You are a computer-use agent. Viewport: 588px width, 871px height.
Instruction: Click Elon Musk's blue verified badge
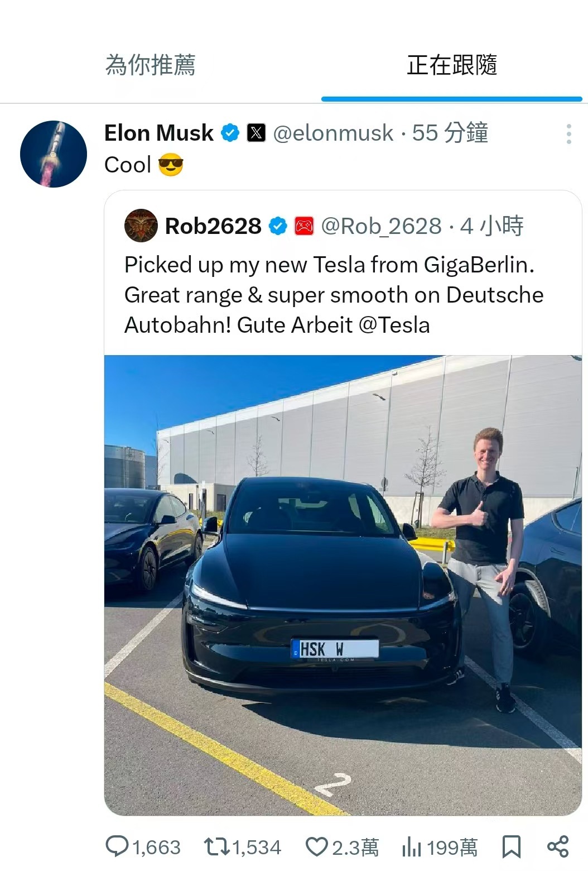pyautogui.click(x=230, y=133)
